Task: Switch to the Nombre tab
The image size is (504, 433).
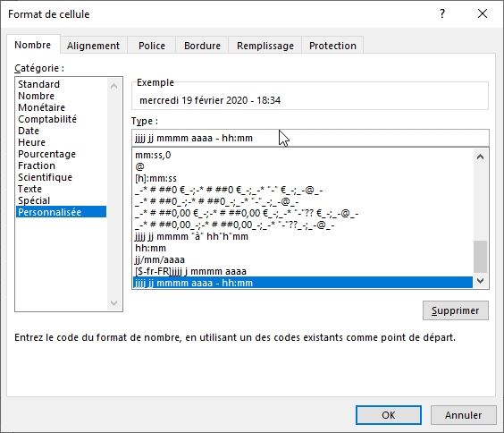Action: (x=33, y=45)
